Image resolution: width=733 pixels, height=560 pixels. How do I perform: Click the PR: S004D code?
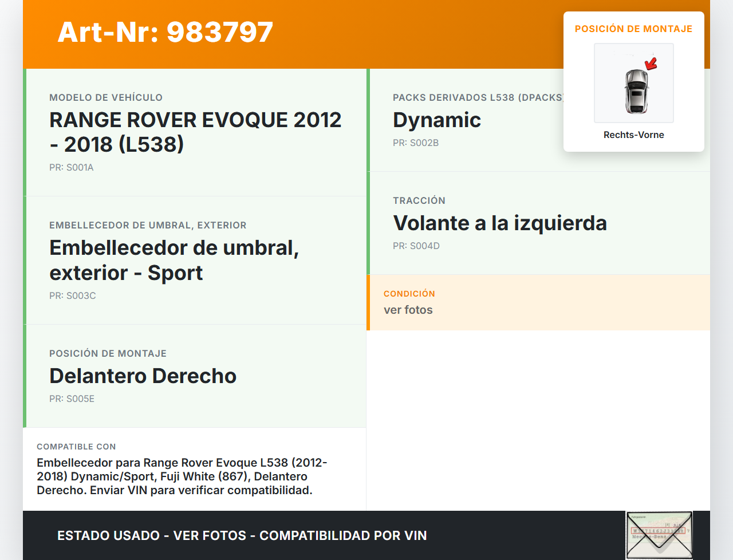tap(416, 246)
